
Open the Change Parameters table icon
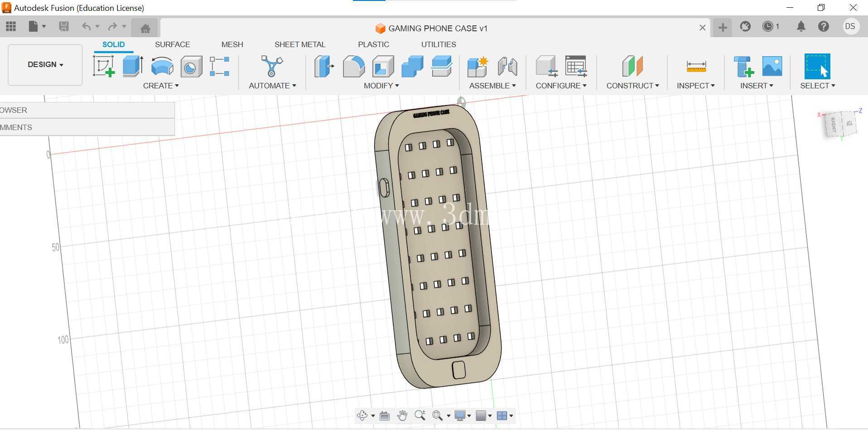click(x=576, y=66)
